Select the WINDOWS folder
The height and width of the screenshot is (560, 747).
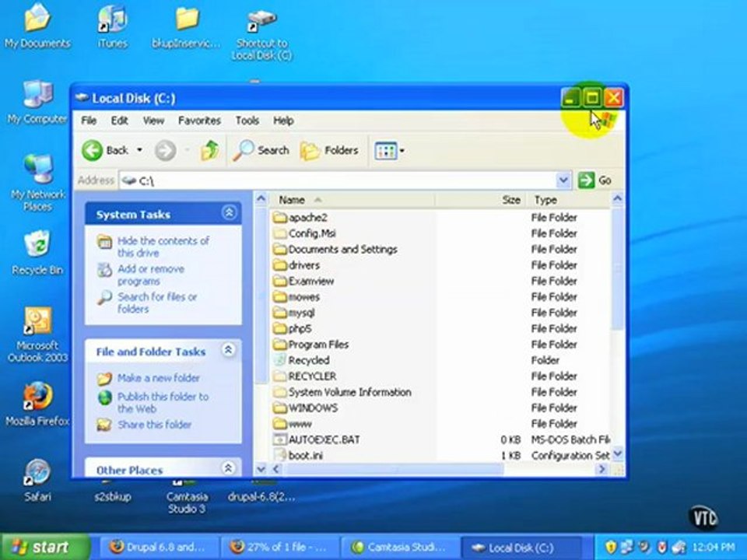305,408
